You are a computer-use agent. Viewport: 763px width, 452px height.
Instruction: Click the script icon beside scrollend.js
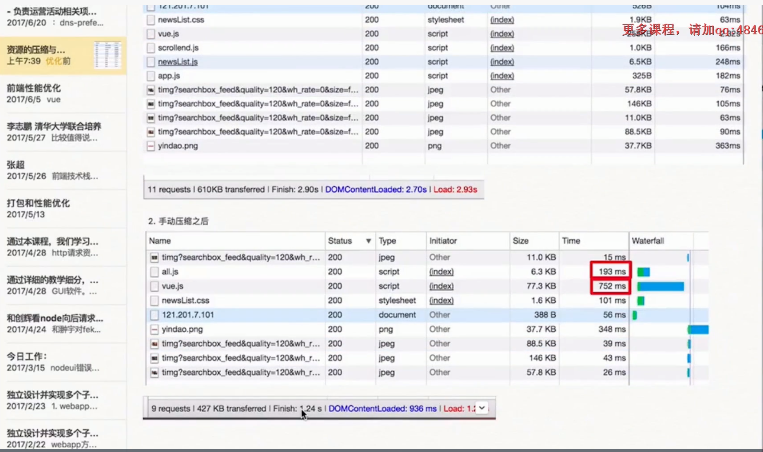click(149, 47)
